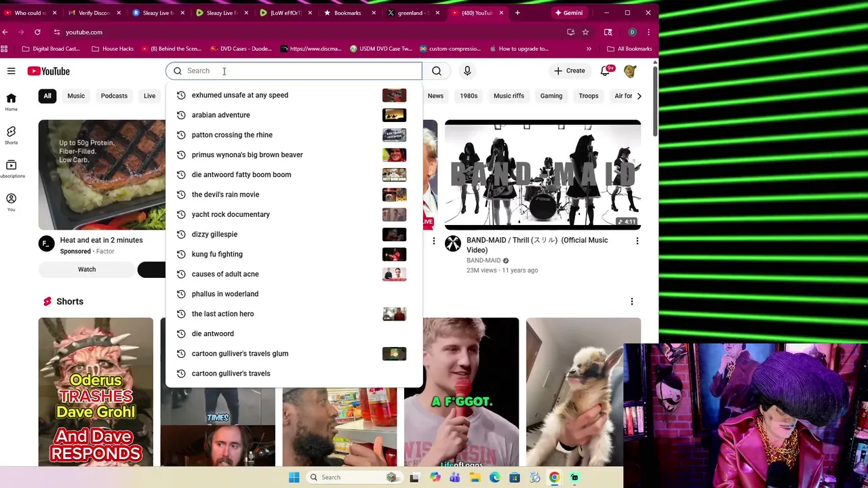The width and height of the screenshot is (868, 488).
Task: Choose suggestion the devil's rain movie
Action: (294, 195)
